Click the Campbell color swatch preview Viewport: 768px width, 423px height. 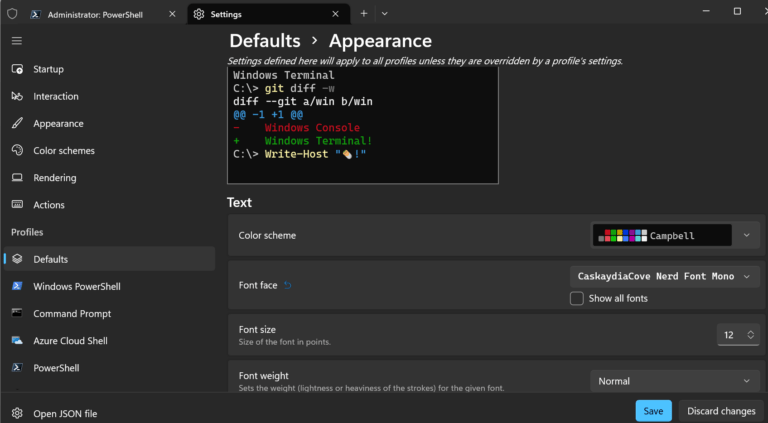pyautogui.click(x=622, y=235)
